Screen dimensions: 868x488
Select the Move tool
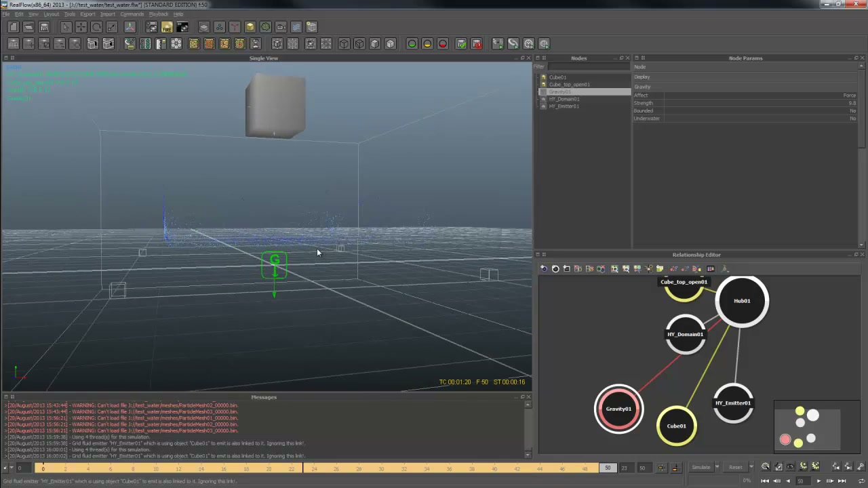click(x=81, y=27)
